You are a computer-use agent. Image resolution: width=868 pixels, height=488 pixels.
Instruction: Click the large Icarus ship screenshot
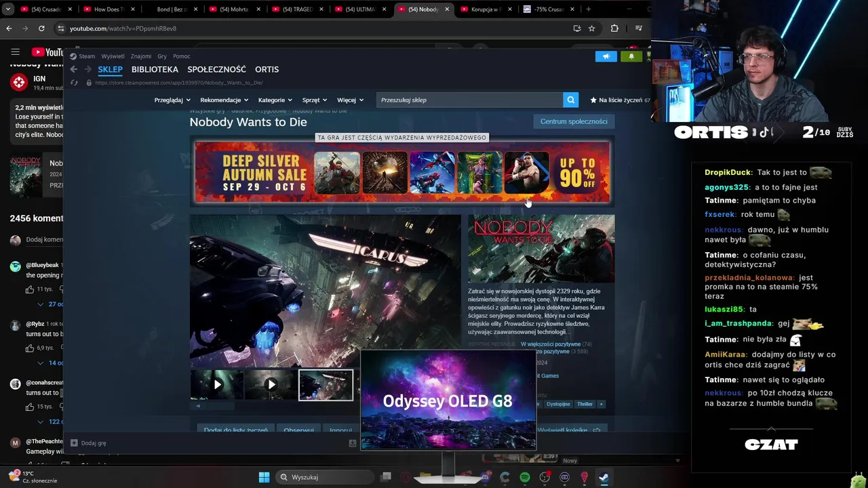325,291
